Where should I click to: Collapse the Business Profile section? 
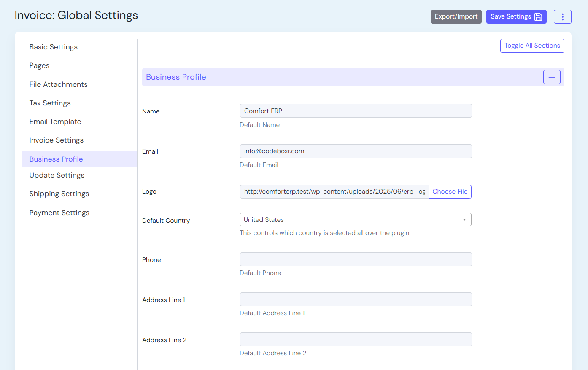(x=551, y=77)
